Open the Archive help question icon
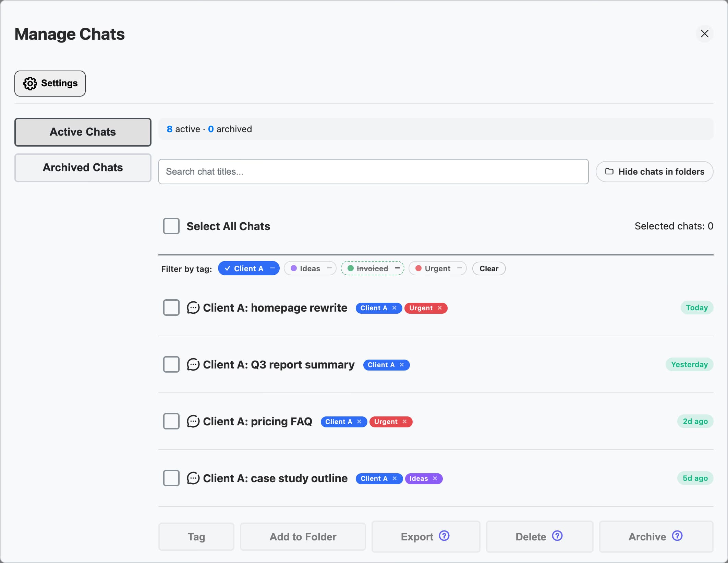 pyautogui.click(x=677, y=536)
